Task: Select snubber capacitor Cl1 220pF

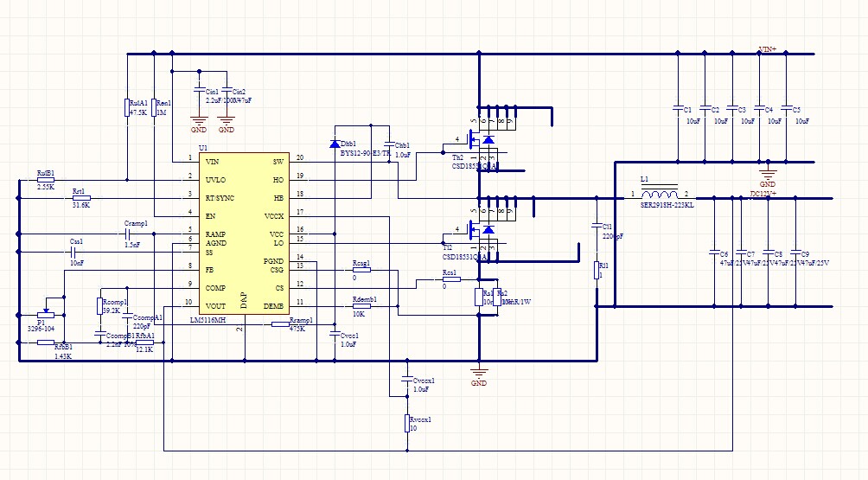Action: [597, 226]
